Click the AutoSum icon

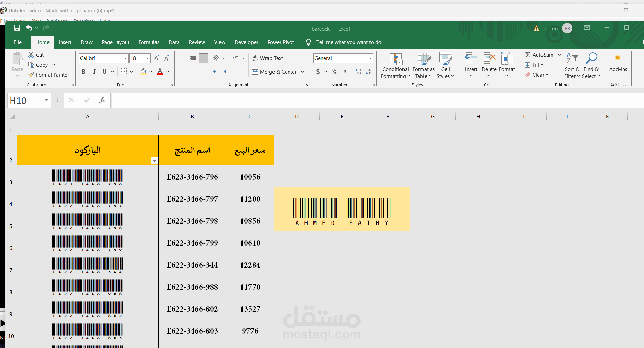click(528, 54)
